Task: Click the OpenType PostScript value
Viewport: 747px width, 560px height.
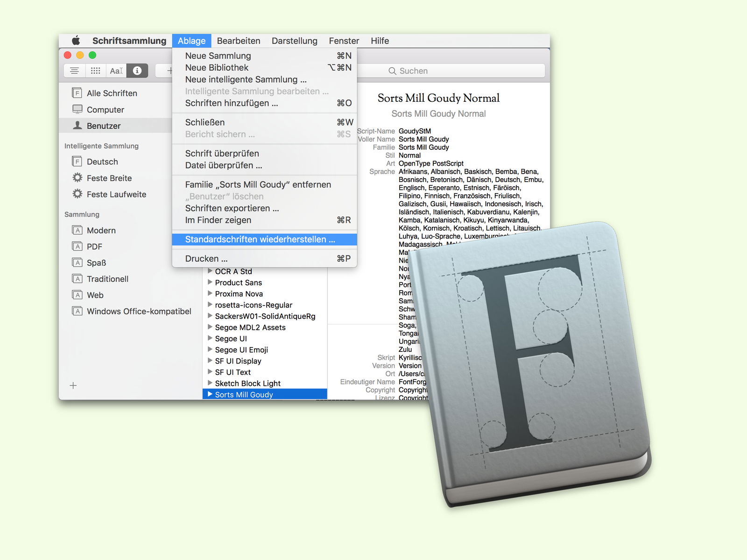Action: 431,163
